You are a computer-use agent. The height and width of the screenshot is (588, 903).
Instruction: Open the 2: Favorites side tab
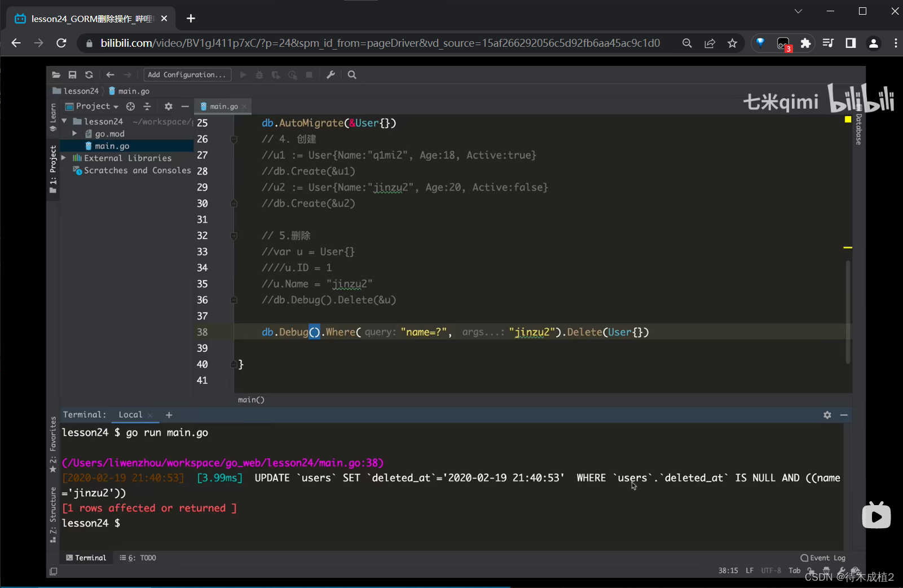53,445
